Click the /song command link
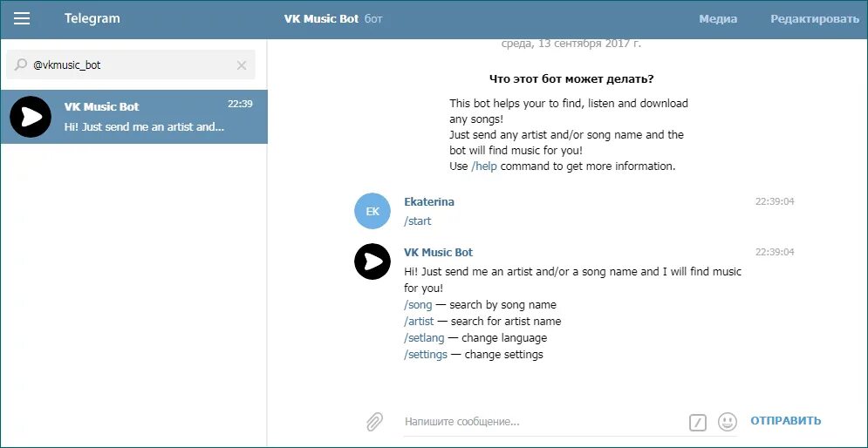The width and height of the screenshot is (868, 448). point(418,305)
